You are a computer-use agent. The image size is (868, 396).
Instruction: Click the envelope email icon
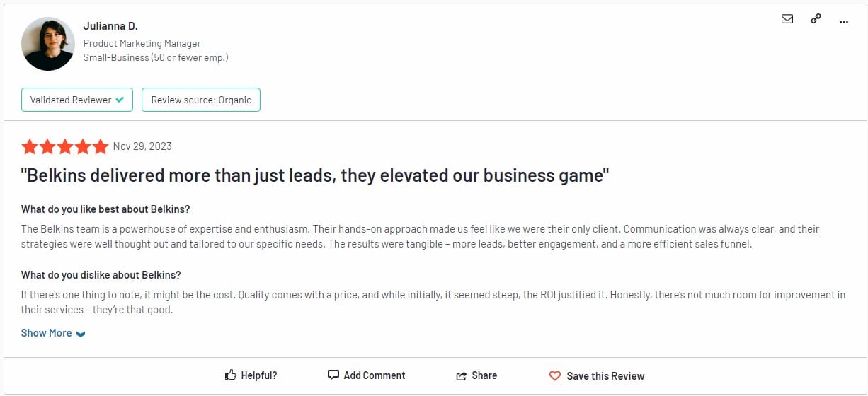click(787, 19)
